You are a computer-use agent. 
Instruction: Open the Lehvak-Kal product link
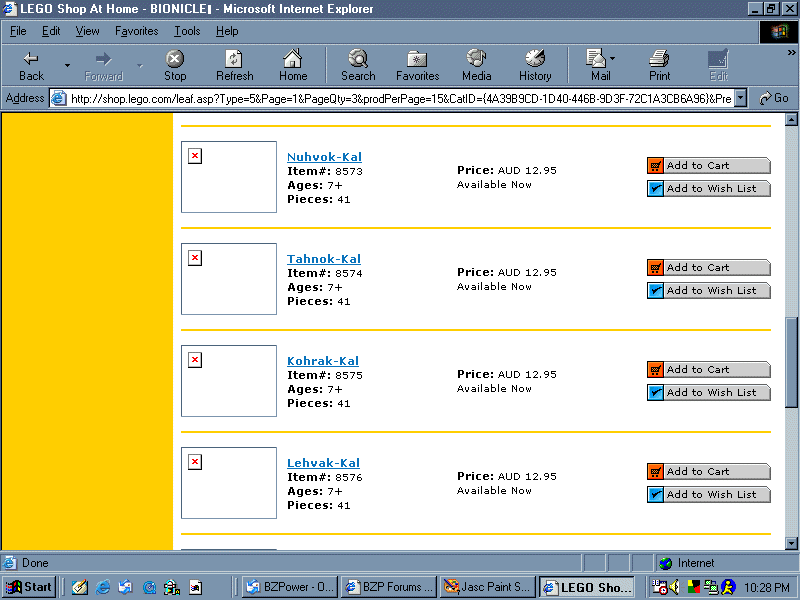[323, 463]
